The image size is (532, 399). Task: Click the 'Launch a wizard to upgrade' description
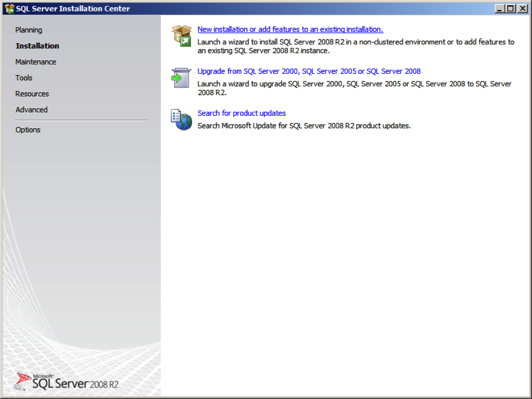(x=355, y=88)
